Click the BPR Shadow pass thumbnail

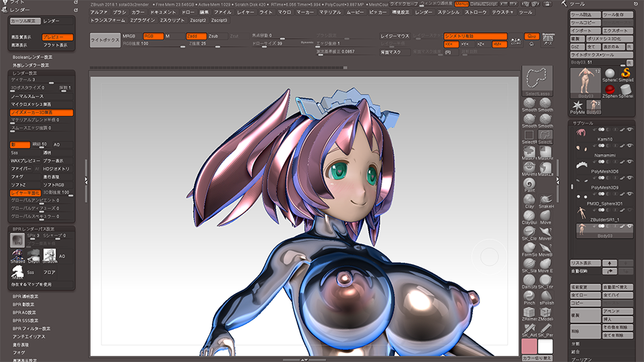tap(50, 255)
